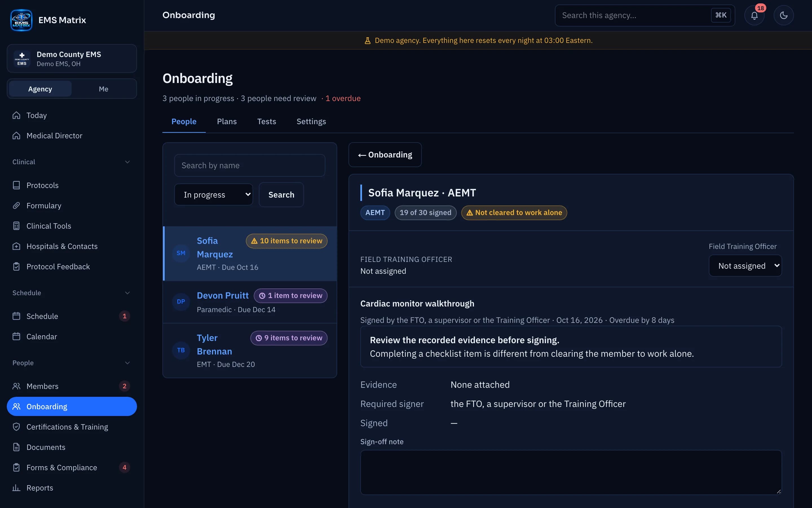Click the Forms & Compliance clipboard icon

point(16,467)
